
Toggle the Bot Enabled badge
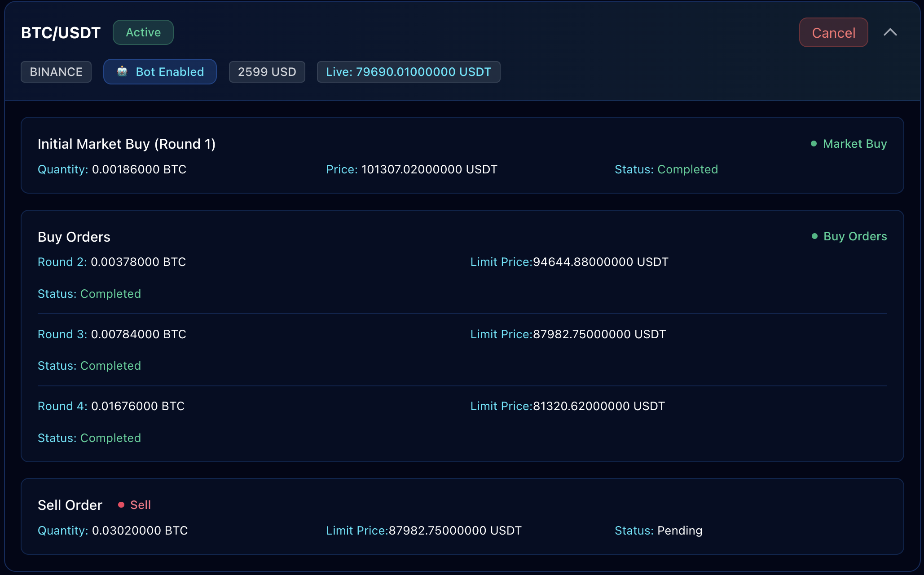(160, 72)
